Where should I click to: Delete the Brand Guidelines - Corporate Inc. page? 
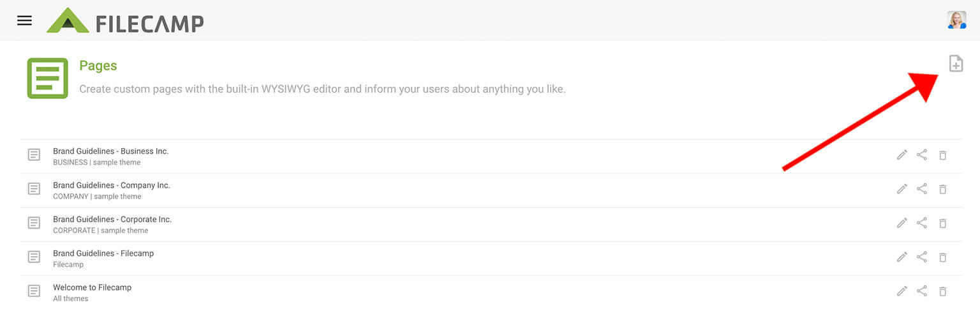(942, 223)
